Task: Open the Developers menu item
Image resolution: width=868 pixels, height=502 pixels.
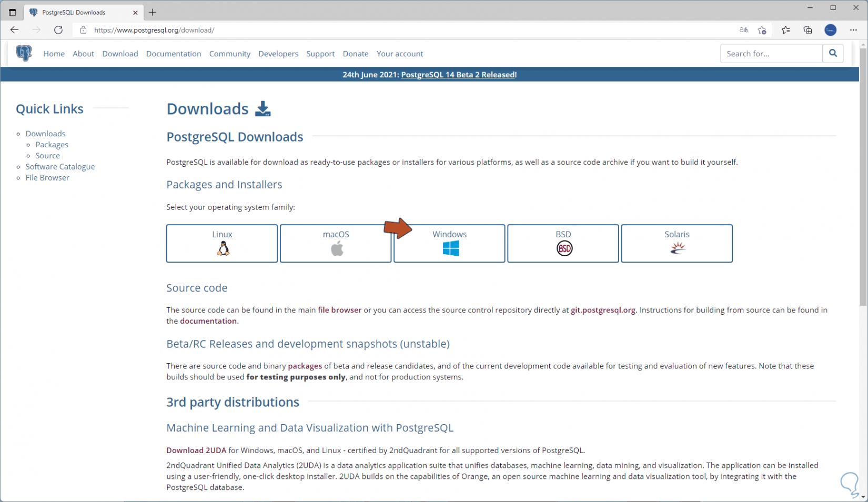Action: pyautogui.click(x=278, y=54)
